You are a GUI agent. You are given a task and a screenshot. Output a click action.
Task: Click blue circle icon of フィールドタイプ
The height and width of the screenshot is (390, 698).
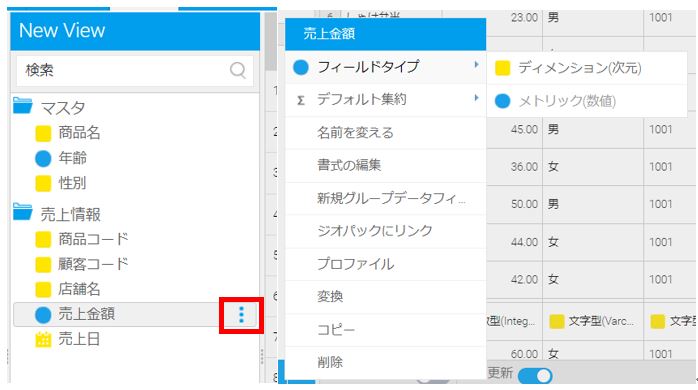click(x=301, y=68)
